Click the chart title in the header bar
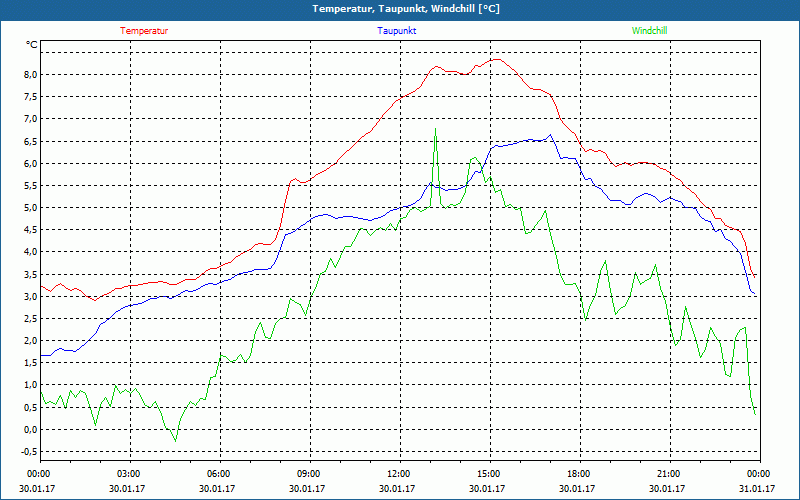 click(x=399, y=9)
